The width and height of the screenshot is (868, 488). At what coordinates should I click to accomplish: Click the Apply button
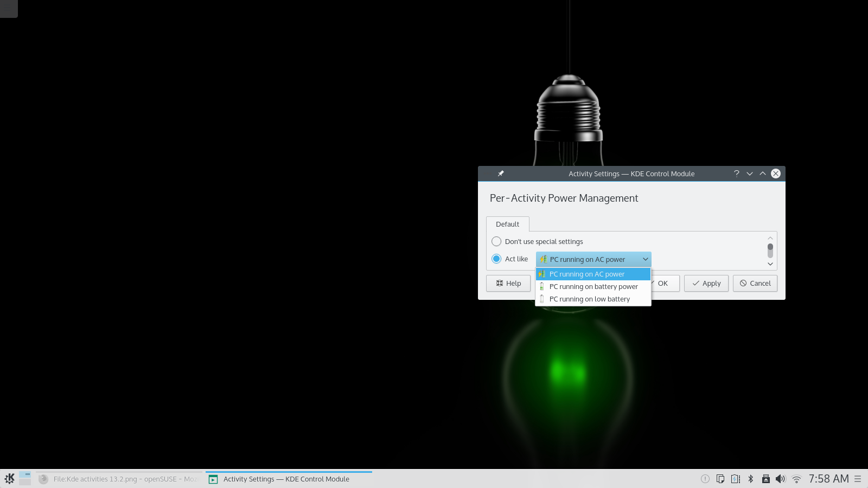pyautogui.click(x=706, y=283)
